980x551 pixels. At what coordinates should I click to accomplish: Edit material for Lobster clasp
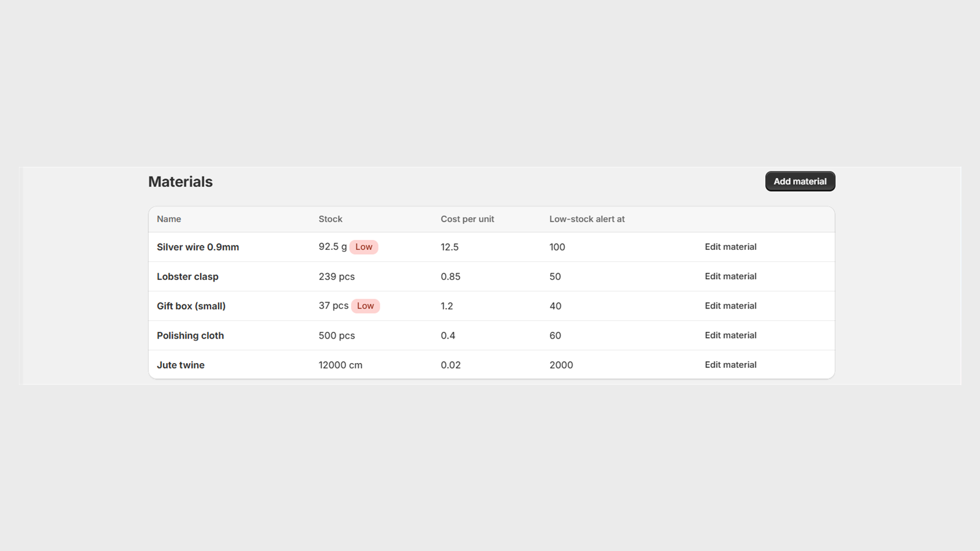(x=730, y=276)
